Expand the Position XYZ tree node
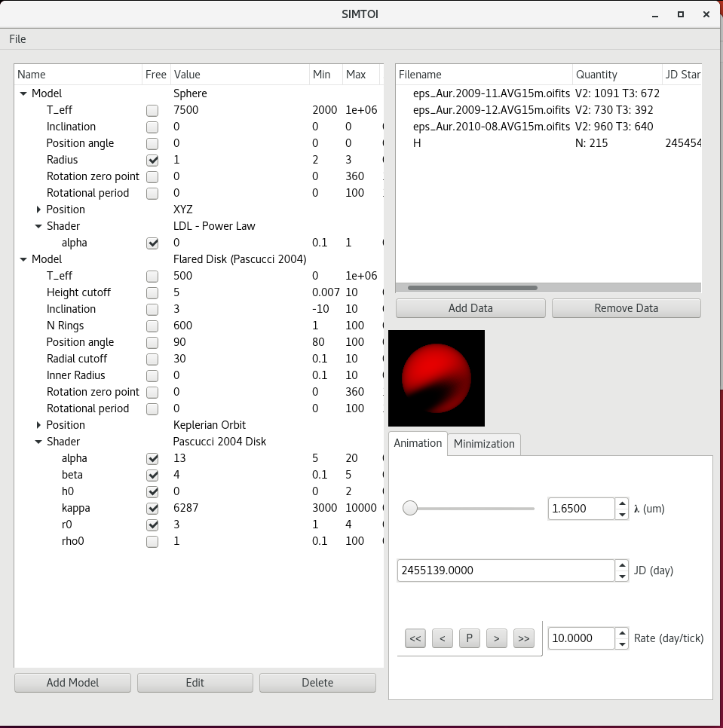723x728 pixels. tap(38, 210)
